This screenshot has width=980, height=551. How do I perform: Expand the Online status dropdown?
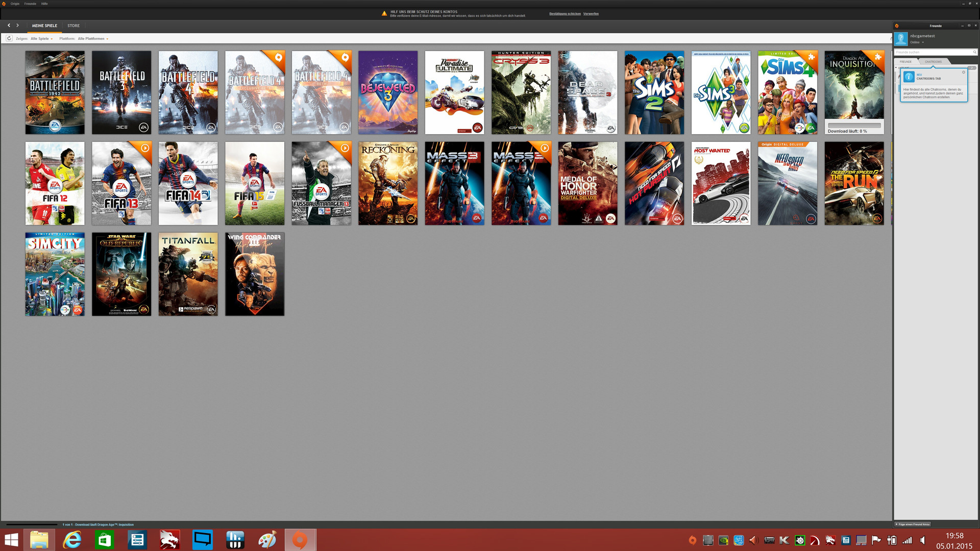click(923, 42)
